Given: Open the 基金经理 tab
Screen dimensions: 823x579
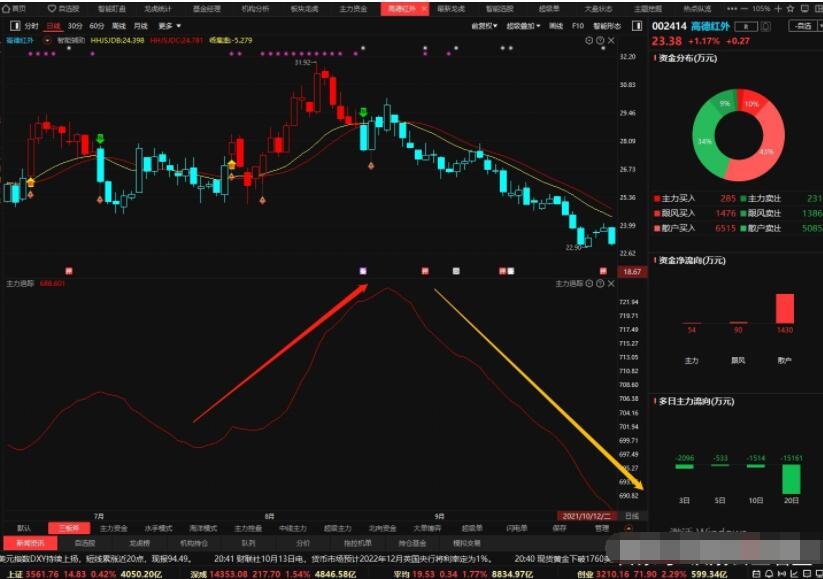Looking at the screenshot, I should point(206,8).
